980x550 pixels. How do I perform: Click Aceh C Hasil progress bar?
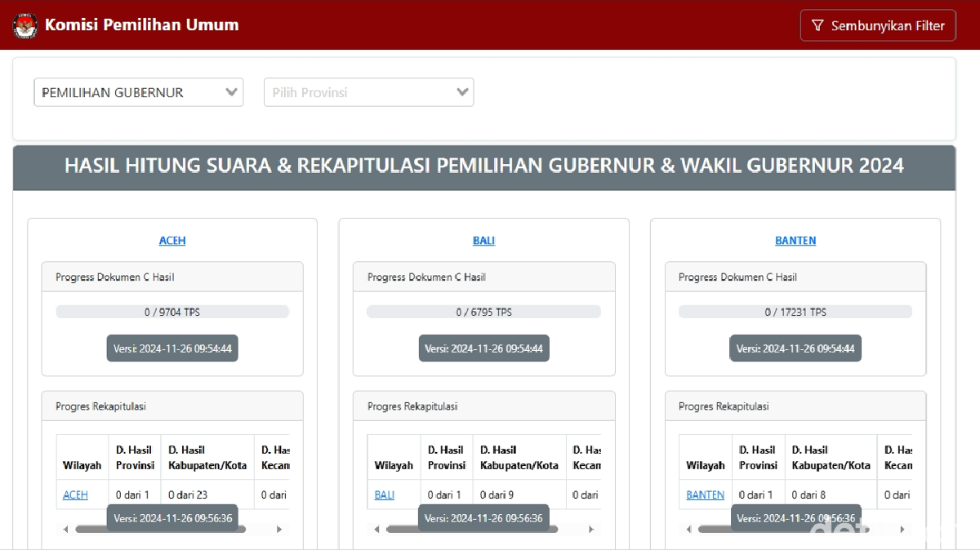tap(172, 312)
